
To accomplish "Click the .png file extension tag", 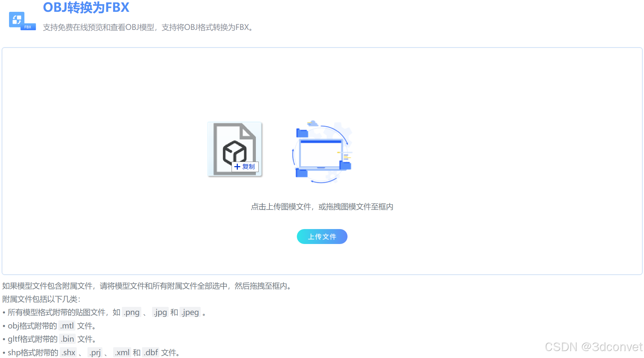I will 132,312.
